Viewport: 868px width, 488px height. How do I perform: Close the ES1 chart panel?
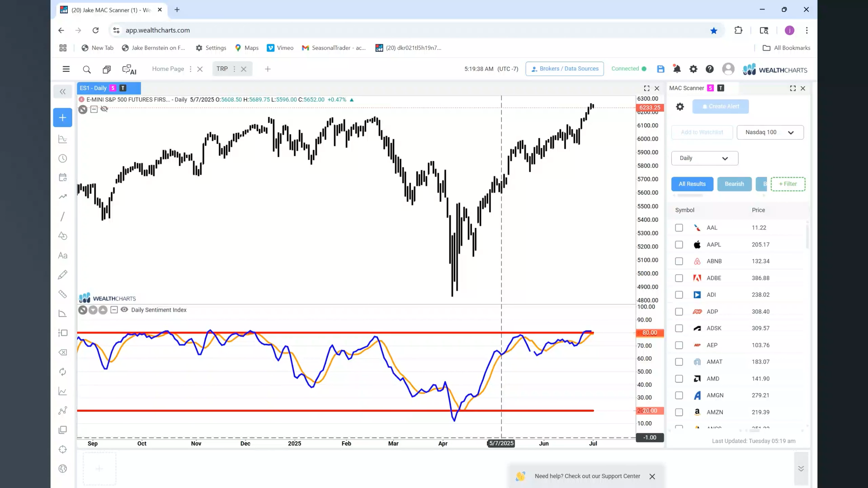click(x=657, y=89)
